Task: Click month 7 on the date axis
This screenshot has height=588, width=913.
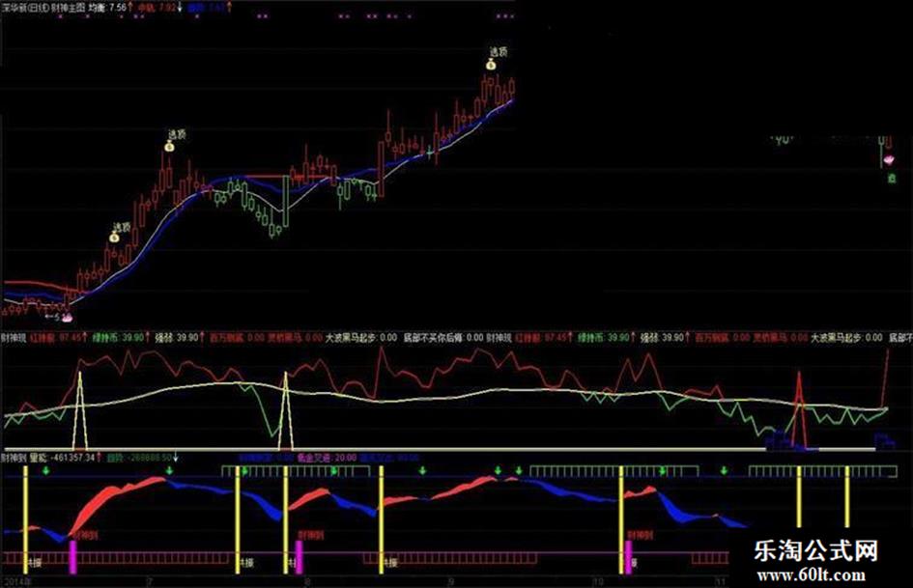Action: pos(150,581)
